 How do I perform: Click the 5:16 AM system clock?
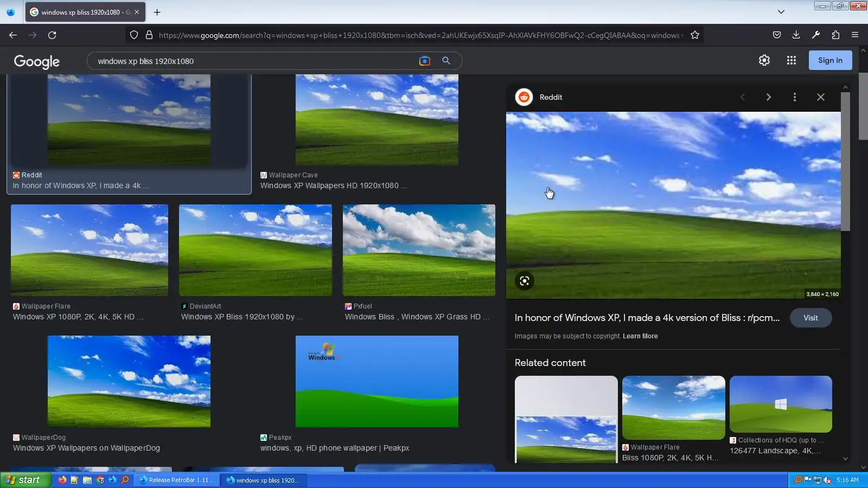click(x=847, y=480)
